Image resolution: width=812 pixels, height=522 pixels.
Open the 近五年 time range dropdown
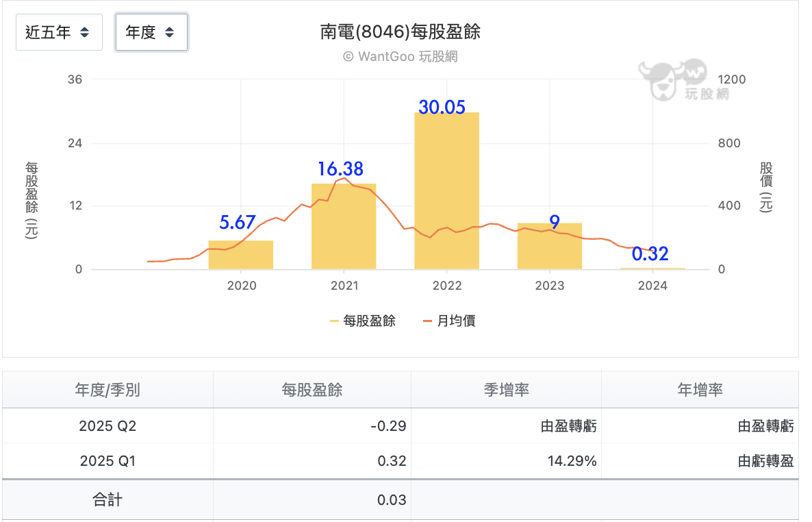59,32
